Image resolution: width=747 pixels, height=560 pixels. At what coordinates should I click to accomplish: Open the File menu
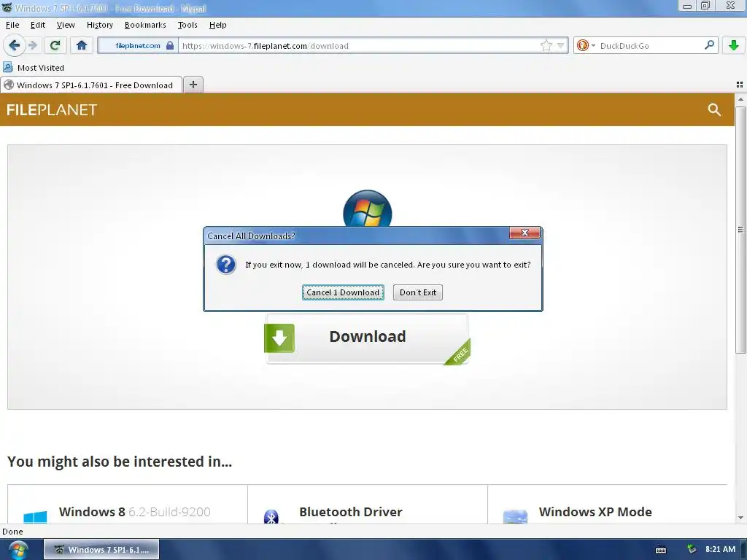(x=12, y=25)
